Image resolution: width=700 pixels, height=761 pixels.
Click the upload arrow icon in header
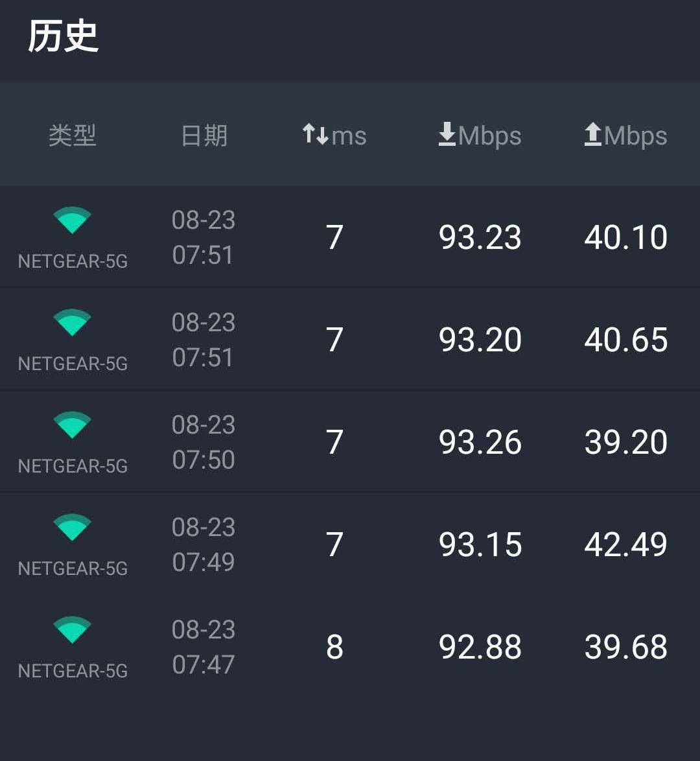point(593,135)
